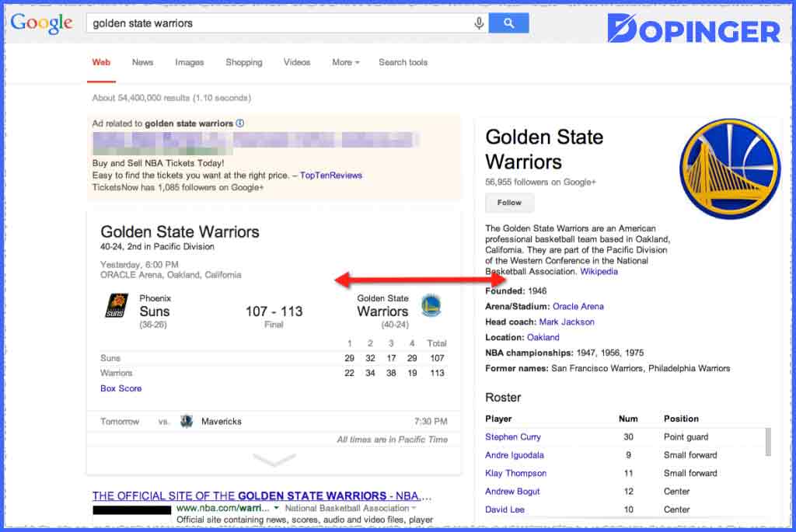
Task: Click the Stephen Curry roster link
Action: click(x=512, y=436)
